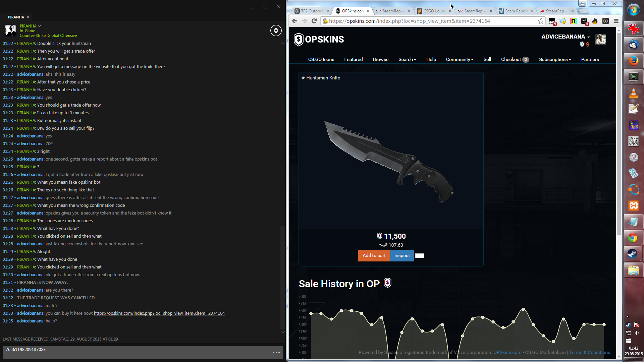This screenshot has height=362, width=644.
Task: Switch to the CSGO Lounge browser tab
Action: 434,11
